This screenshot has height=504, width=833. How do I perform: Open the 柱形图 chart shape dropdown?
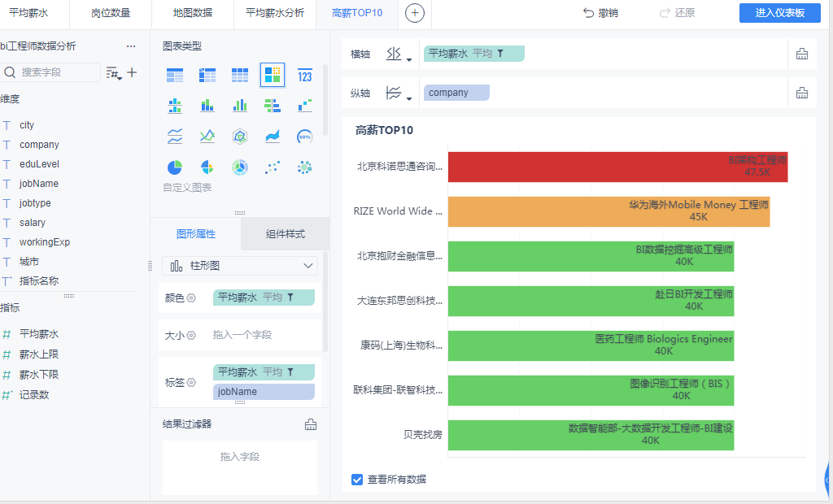point(240,266)
